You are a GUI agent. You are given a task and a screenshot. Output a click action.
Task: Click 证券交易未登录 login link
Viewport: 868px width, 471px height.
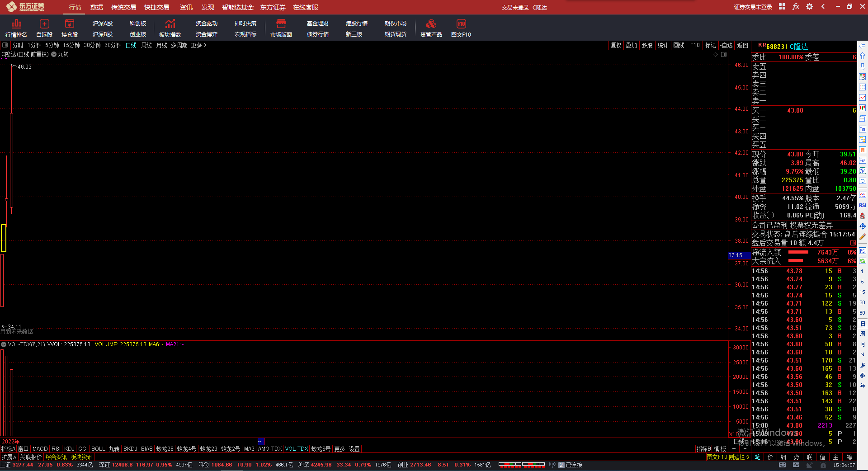tap(753, 7)
